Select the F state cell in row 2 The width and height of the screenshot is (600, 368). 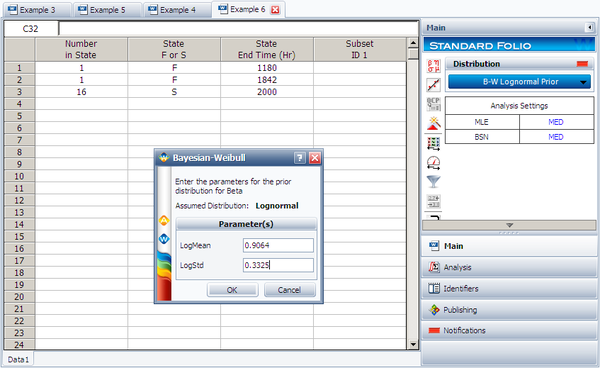(174, 80)
